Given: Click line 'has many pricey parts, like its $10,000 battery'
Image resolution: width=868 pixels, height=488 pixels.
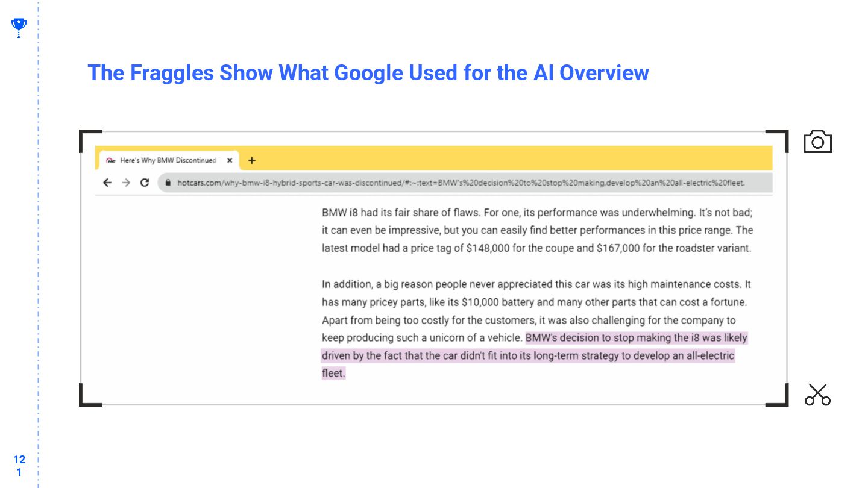Looking at the screenshot, I should point(535,302).
